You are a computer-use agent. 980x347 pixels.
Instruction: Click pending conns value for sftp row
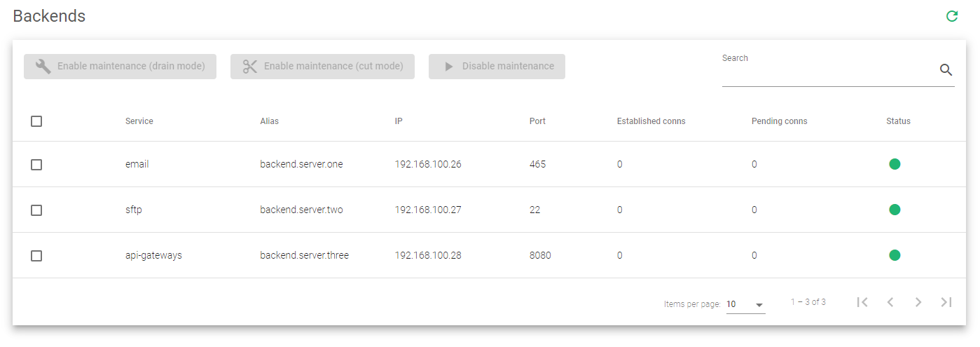click(x=754, y=210)
